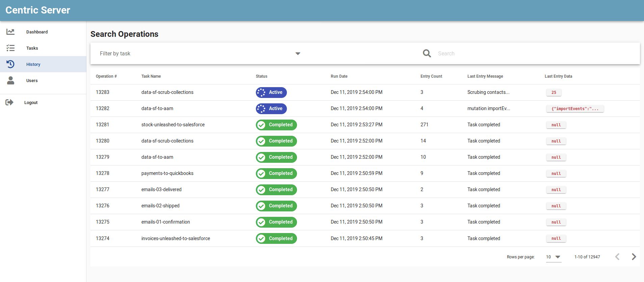This screenshot has height=282, width=644.
Task: Click task name payments-to-quickbooks
Action: click(x=167, y=173)
